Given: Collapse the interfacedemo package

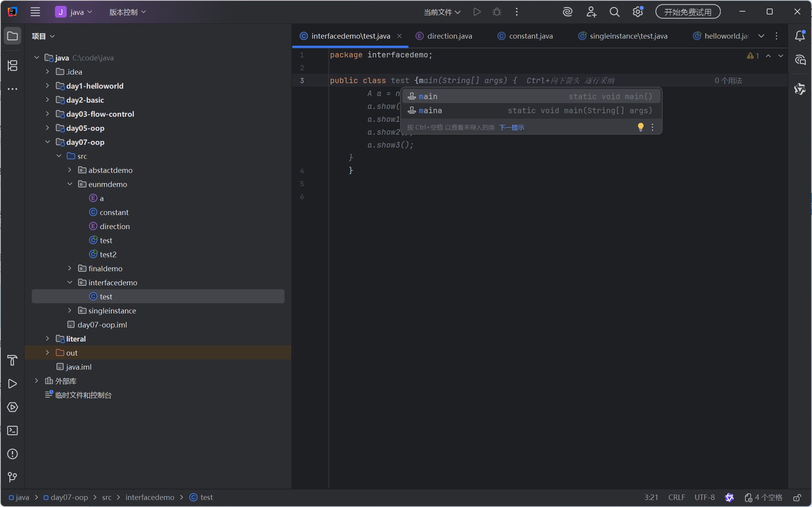Looking at the screenshot, I should pos(70,283).
